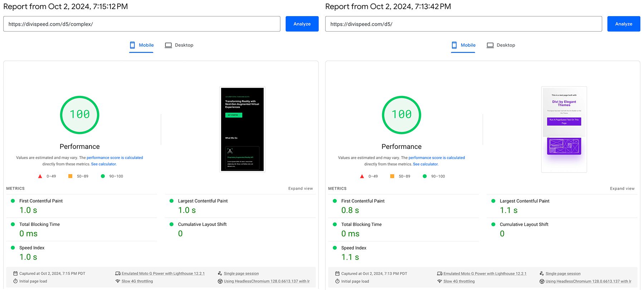Click 'Expand view' in the left report metrics
This screenshot has height=290, width=644.
[301, 188]
